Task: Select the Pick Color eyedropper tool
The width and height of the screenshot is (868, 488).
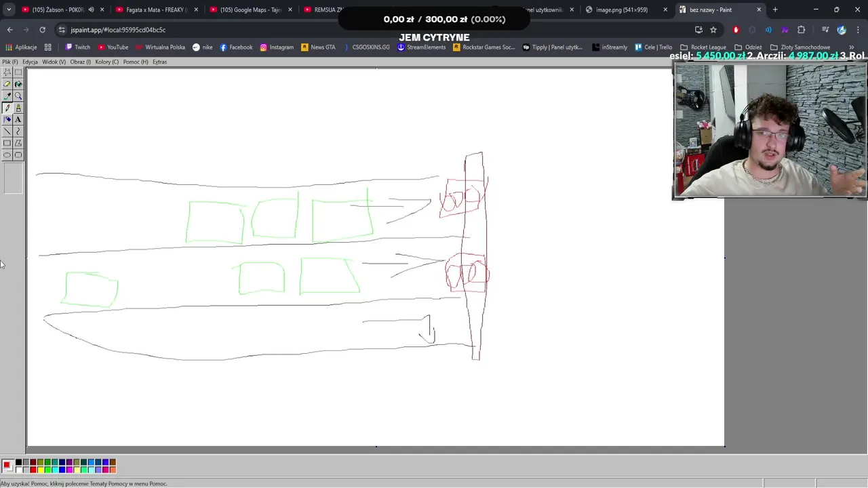Action: click(7, 96)
